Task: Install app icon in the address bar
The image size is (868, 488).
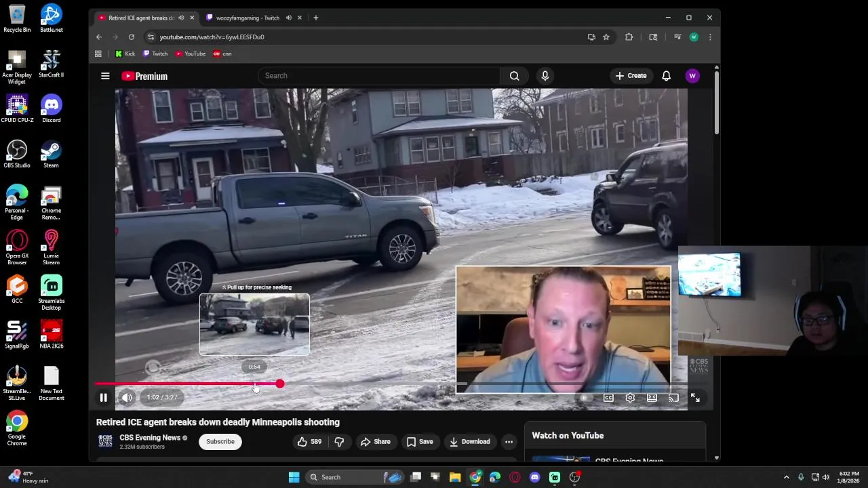Action: point(591,37)
